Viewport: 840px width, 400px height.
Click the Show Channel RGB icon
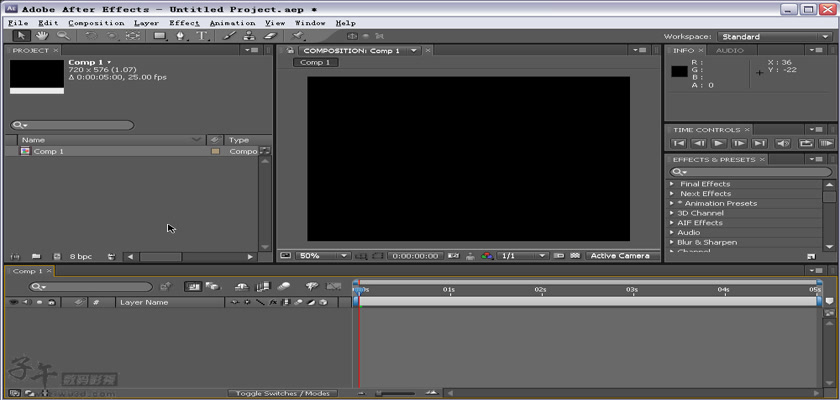click(487, 256)
